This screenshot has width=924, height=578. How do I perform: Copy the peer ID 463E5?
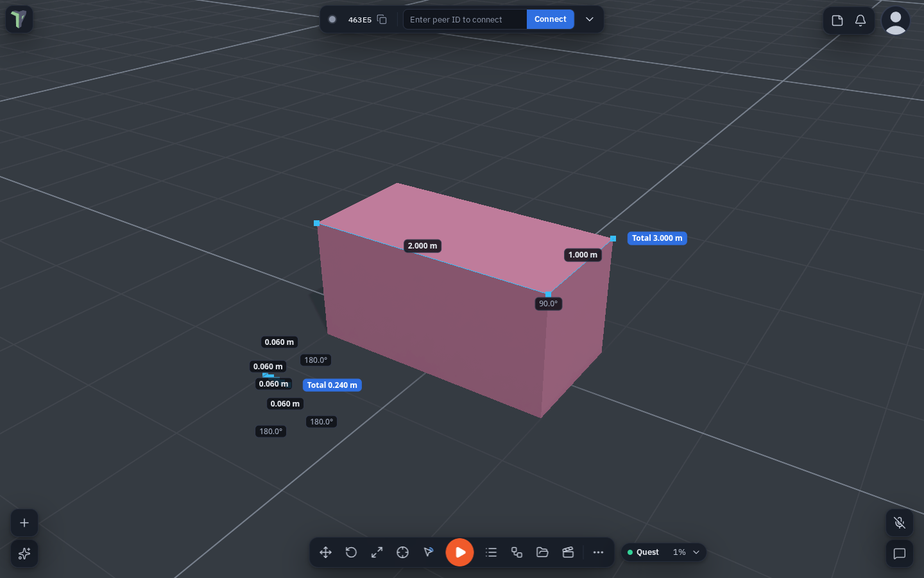pos(382,19)
